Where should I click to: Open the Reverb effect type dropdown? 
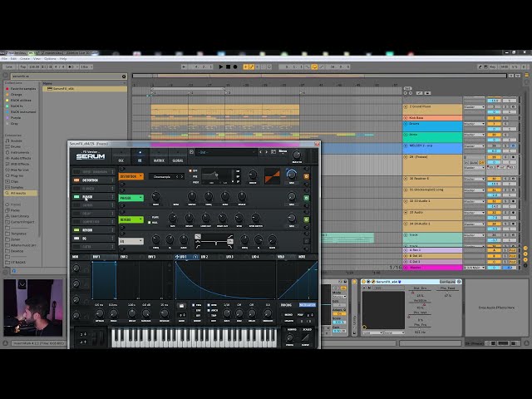pos(131,219)
